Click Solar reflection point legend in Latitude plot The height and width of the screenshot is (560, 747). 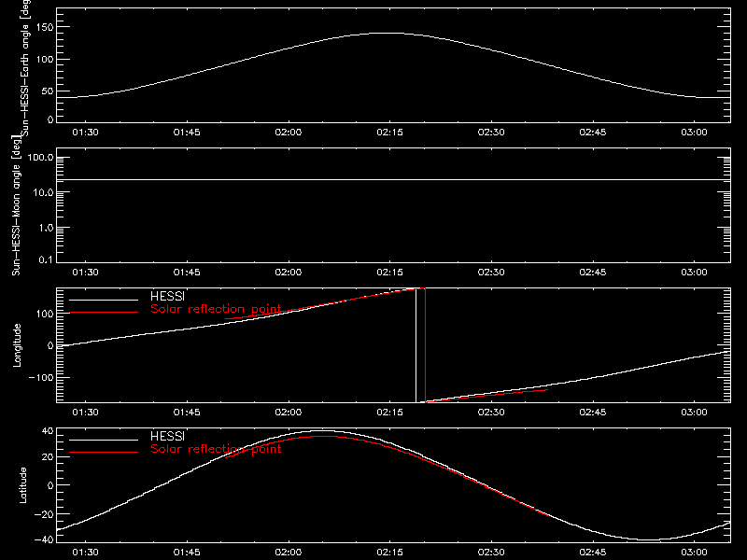(216, 449)
